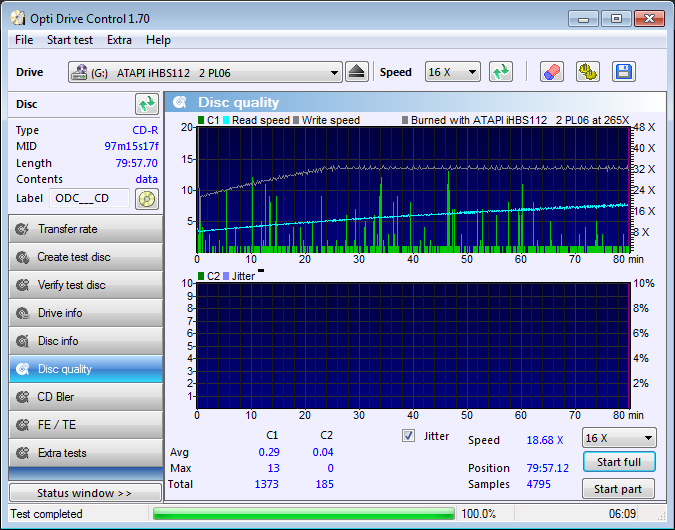The width and height of the screenshot is (675, 530).
Task: Click the Verify test disc icon
Action: [22, 285]
